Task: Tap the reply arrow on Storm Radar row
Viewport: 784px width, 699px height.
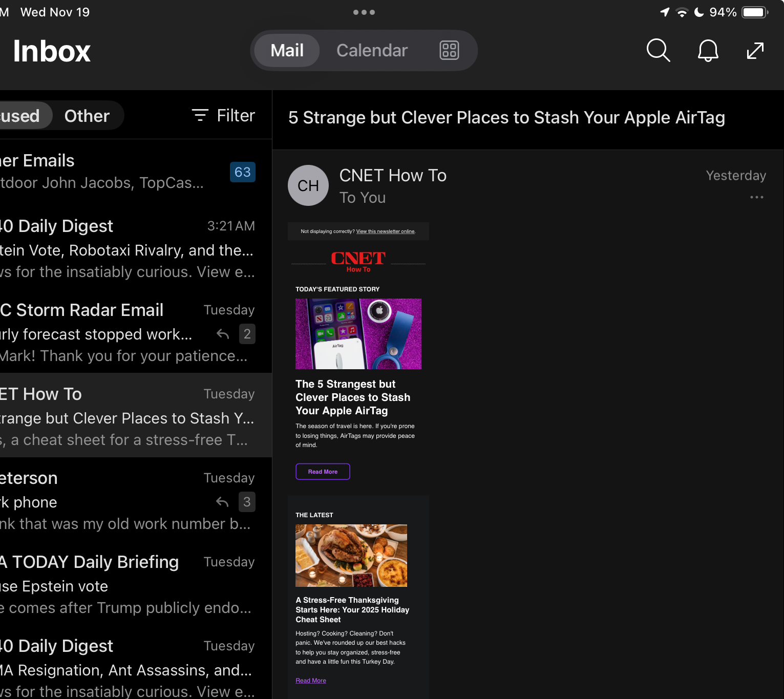Action: pos(223,334)
